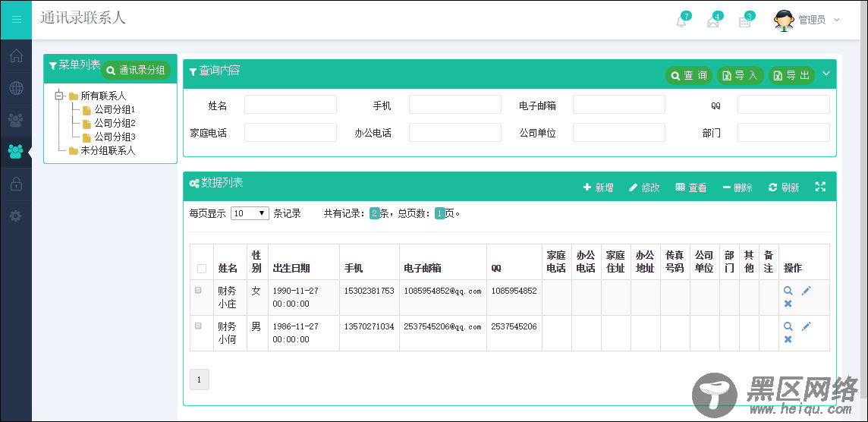The image size is (868, 422).
Task: View details of 财务小何 row magnifier
Action: pyautogui.click(x=788, y=326)
